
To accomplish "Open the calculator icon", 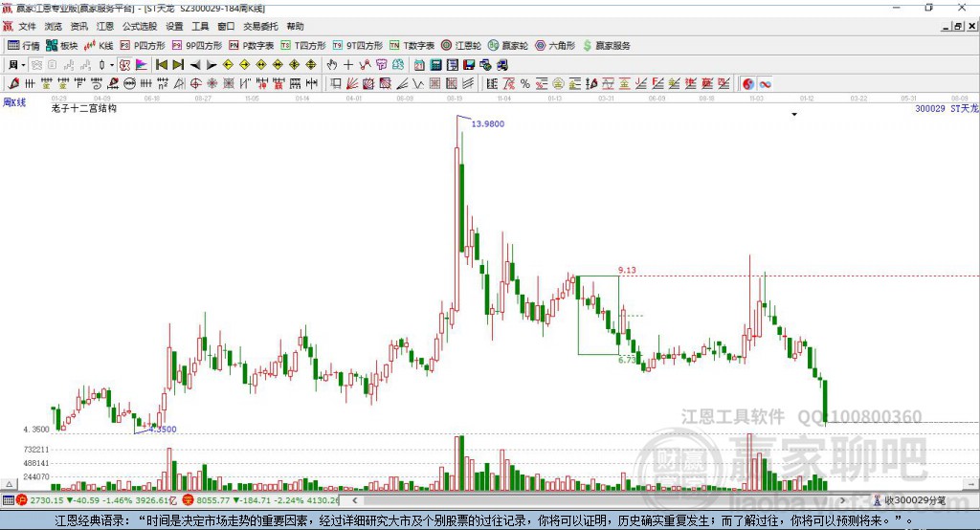I will pos(435,65).
